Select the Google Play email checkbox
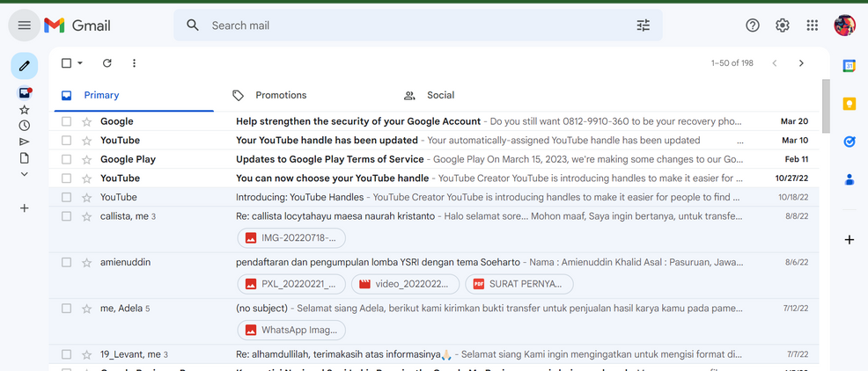The image size is (868, 371). coord(66,159)
